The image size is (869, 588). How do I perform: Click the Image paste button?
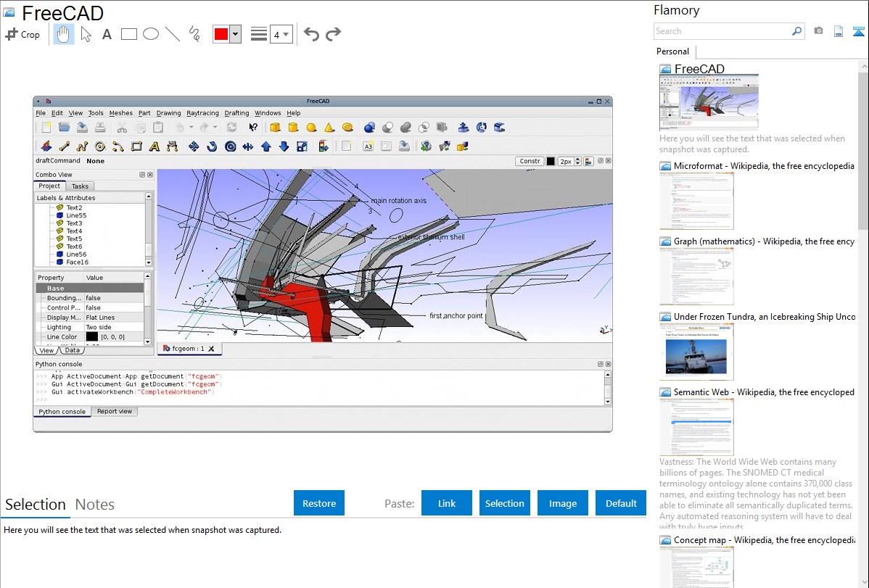click(x=562, y=503)
